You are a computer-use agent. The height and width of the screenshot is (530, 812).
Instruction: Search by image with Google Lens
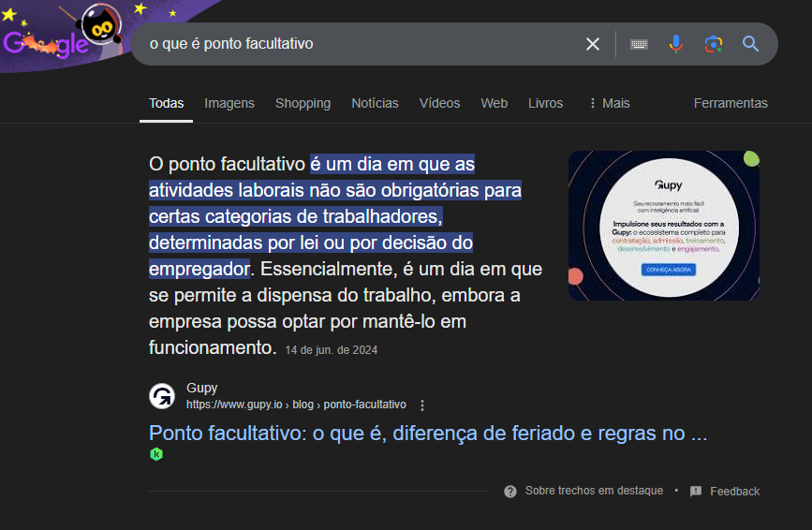point(714,44)
